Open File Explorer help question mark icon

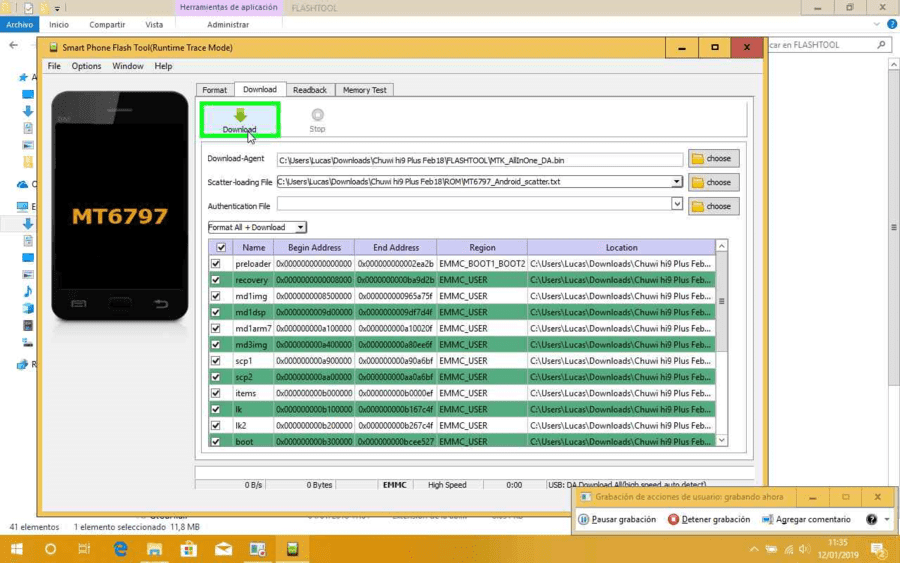click(x=891, y=24)
